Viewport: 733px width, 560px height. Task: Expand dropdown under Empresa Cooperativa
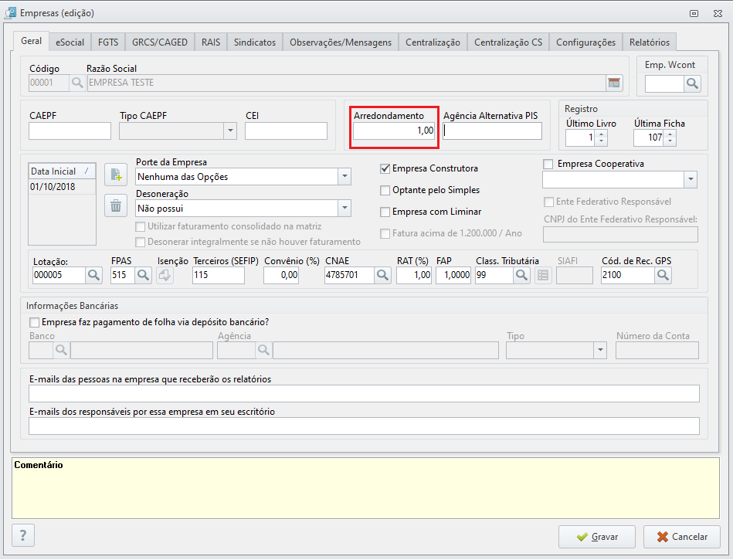point(691,179)
